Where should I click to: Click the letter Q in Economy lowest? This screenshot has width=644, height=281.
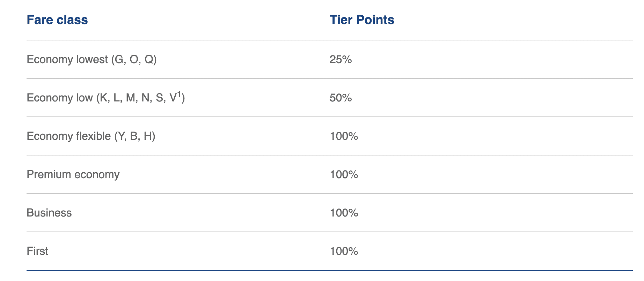[x=148, y=60]
